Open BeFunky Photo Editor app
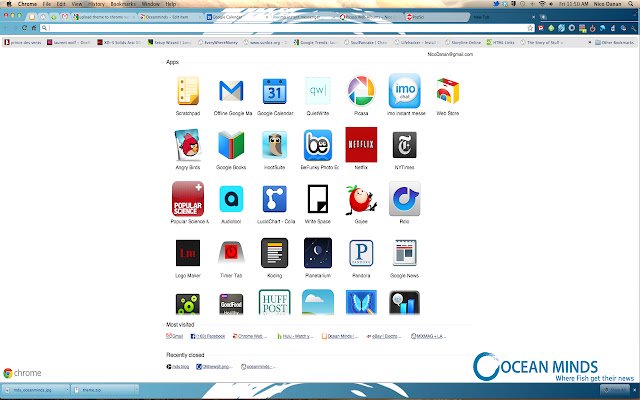Image resolution: width=640 pixels, height=400 pixels. 318,145
